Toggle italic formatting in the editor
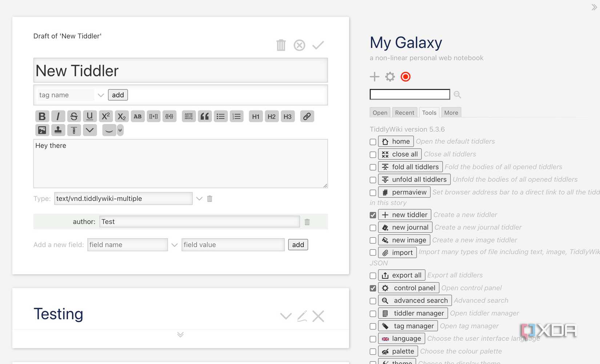This screenshot has width=600, height=364. pos(58,116)
